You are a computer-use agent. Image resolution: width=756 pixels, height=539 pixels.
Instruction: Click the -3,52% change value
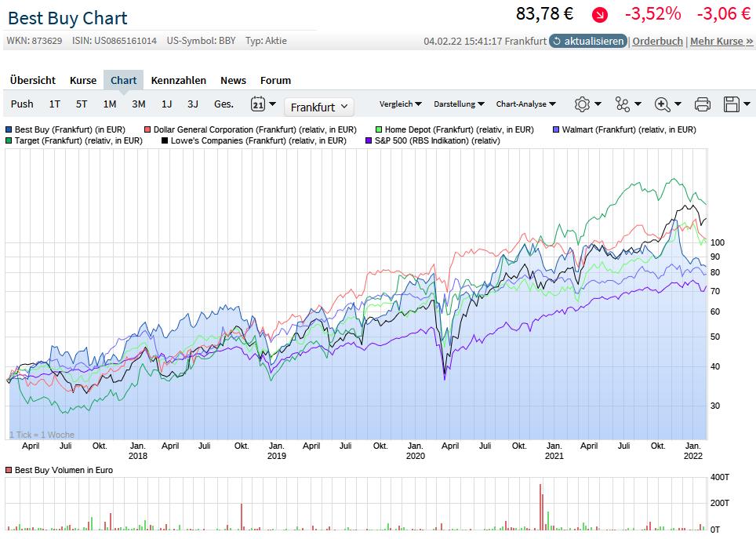[x=652, y=14]
